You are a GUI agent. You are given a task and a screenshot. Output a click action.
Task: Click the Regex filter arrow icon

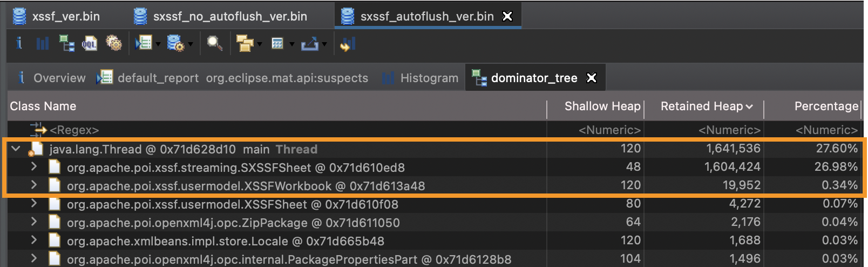38,130
